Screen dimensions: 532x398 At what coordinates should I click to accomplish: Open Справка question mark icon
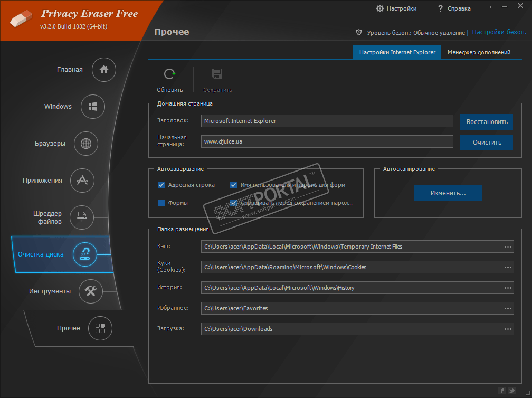tap(440, 8)
